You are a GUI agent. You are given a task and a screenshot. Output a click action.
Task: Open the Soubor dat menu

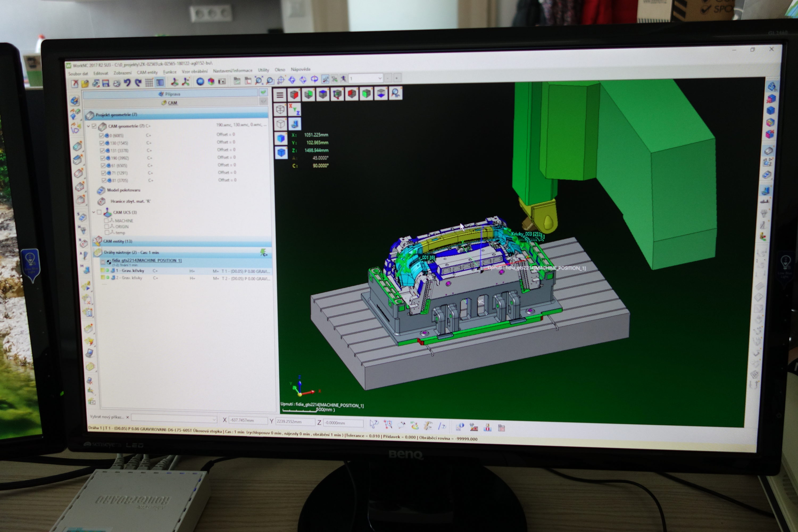pyautogui.click(x=78, y=74)
